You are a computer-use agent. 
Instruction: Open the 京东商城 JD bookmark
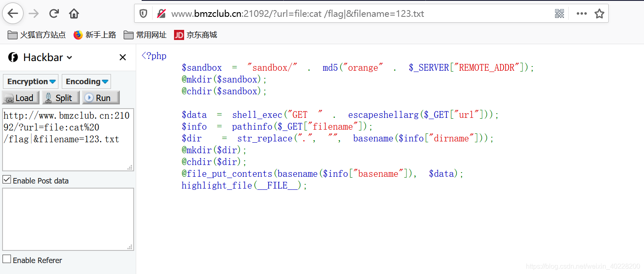tap(195, 35)
